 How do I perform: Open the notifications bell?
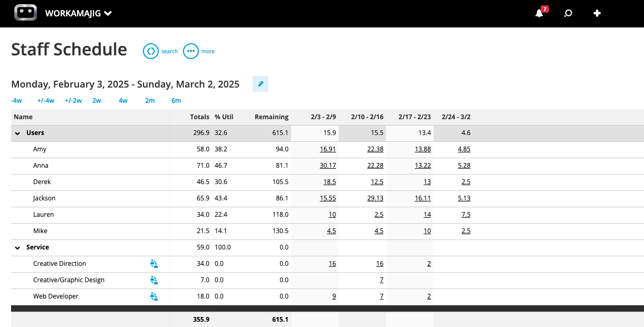[539, 13]
